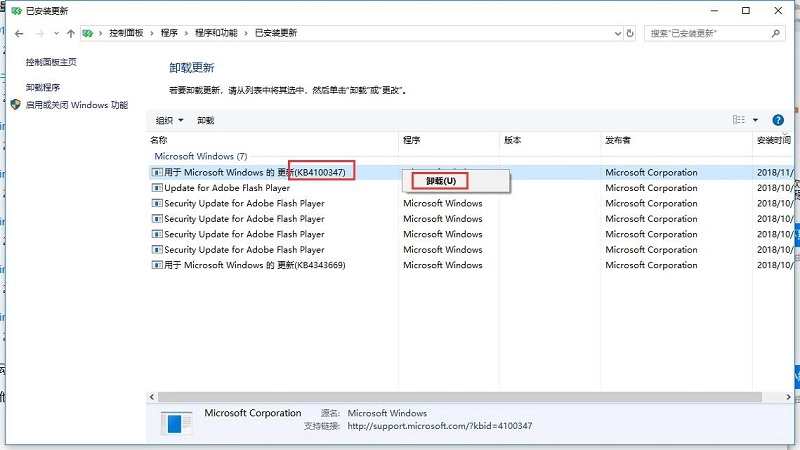The height and width of the screenshot is (450, 800).
Task: Refresh the installed updates list
Action: [630, 33]
